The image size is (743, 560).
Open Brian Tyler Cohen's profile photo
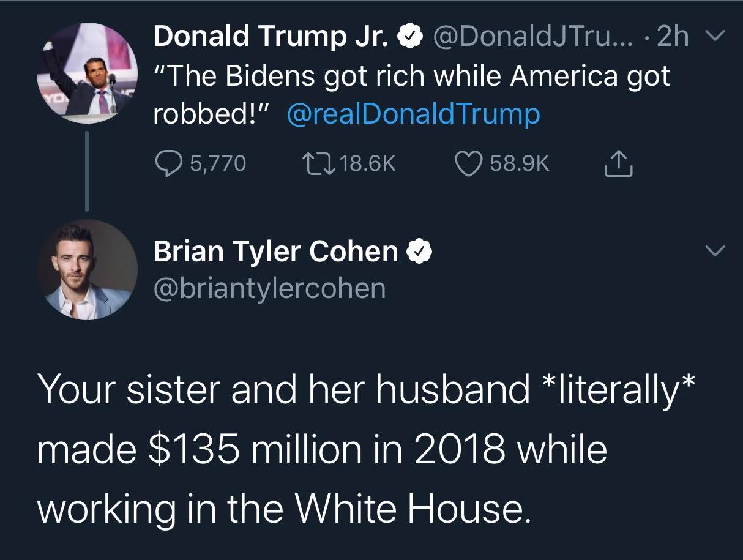click(88, 269)
